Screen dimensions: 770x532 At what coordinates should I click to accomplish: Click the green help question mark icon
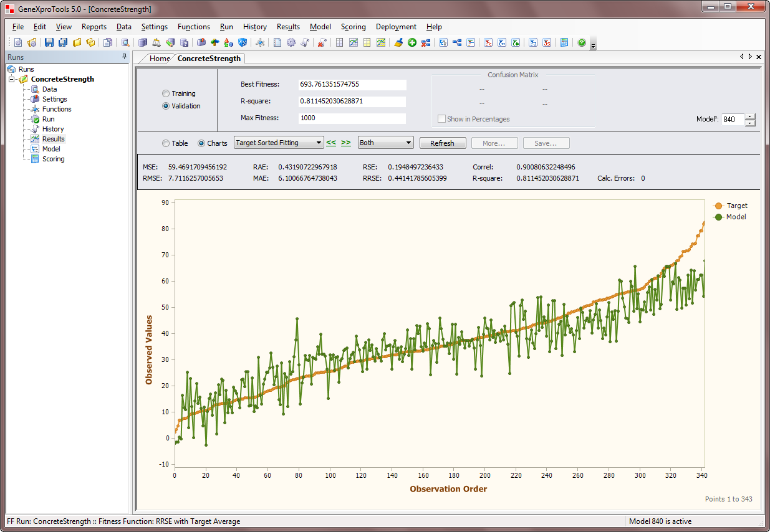[x=581, y=42]
